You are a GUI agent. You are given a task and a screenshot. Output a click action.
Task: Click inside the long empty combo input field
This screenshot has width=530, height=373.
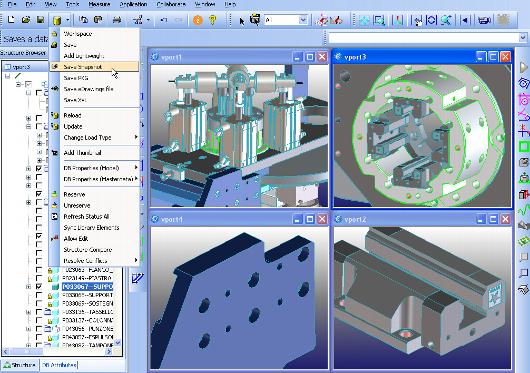pos(424,37)
